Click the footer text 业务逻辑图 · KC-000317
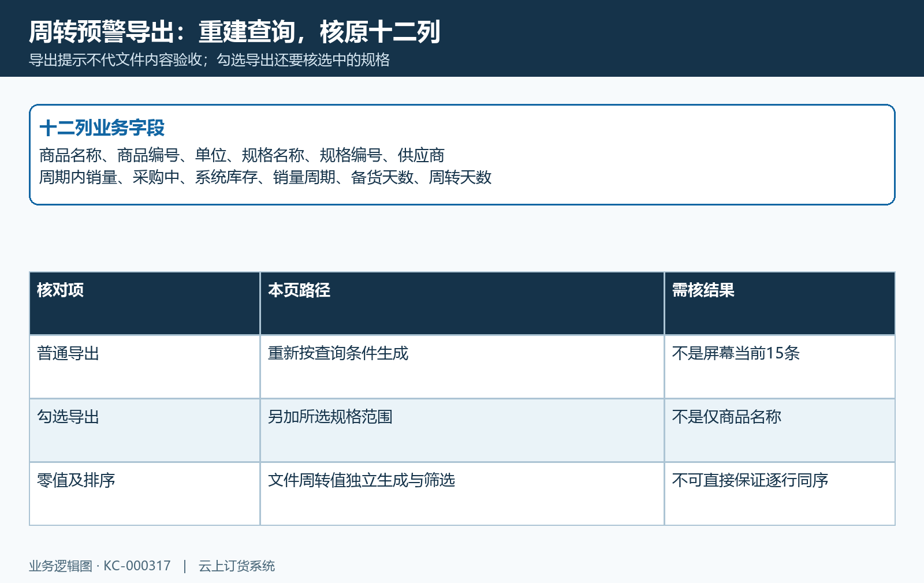 [x=100, y=566]
